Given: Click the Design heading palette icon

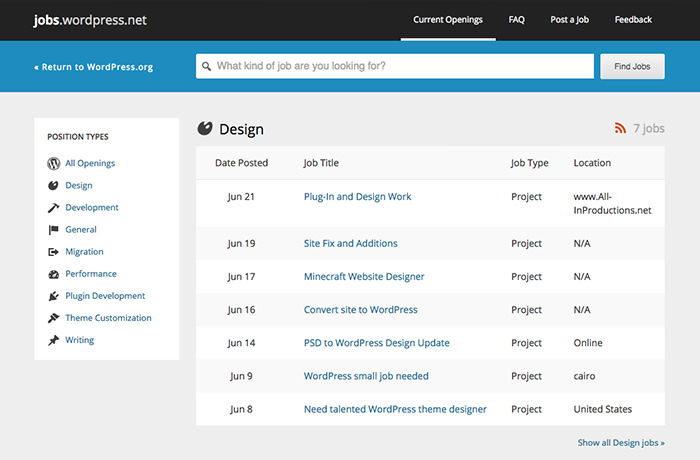Looking at the screenshot, I should [205, 129].
